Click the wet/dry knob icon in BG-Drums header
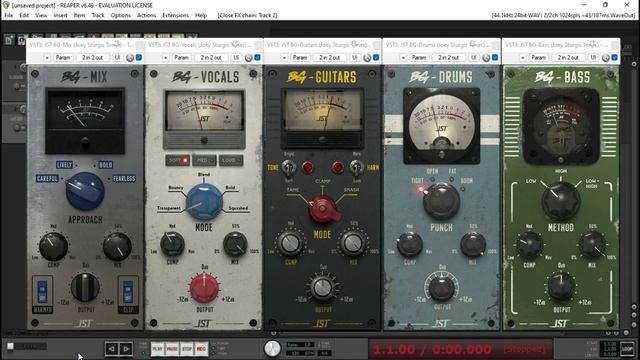This screenshot has height=360, width=640. 486,58
